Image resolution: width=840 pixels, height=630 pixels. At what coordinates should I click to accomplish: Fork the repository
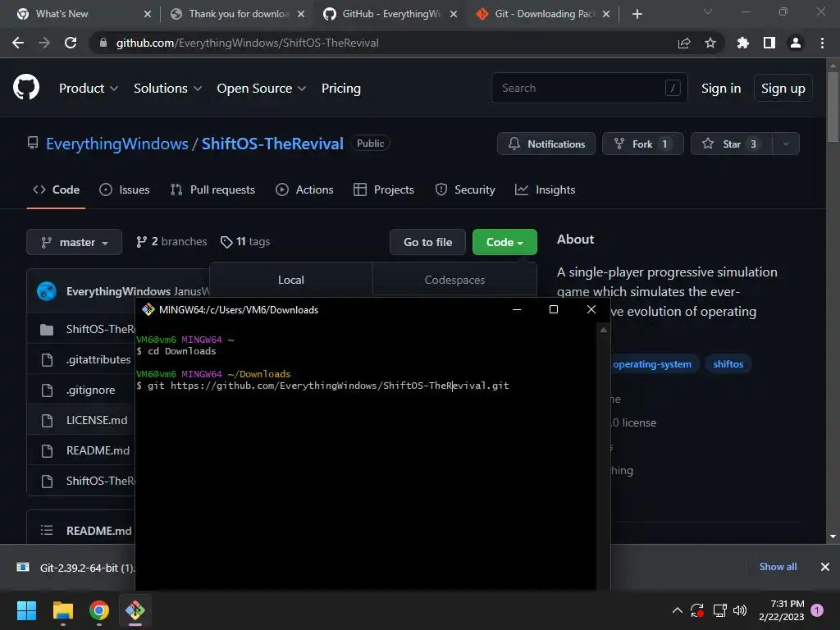click(642, 144)
